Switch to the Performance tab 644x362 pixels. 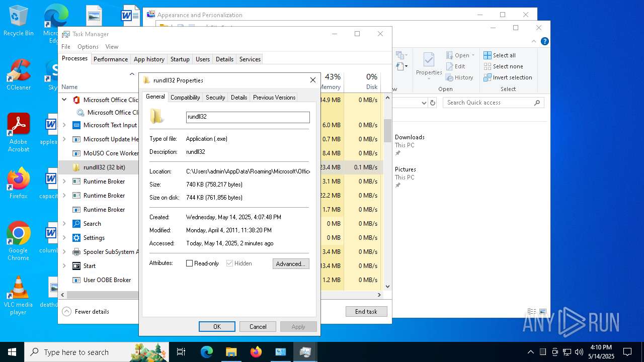111,59
